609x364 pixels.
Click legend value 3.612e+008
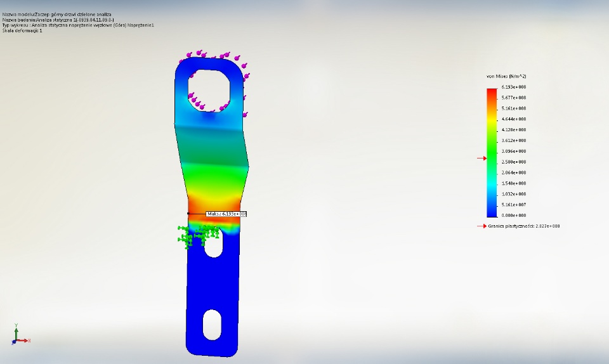(513, 141)
